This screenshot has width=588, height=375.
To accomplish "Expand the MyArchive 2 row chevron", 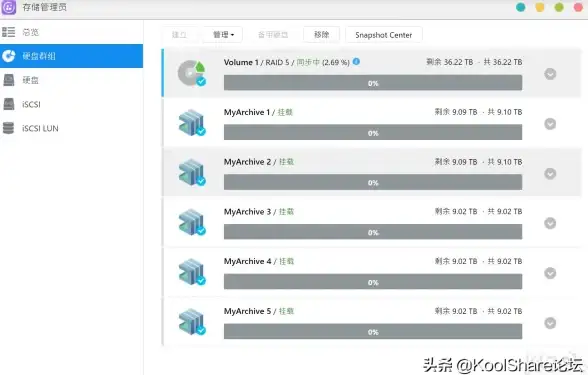I will coord(550,174).
